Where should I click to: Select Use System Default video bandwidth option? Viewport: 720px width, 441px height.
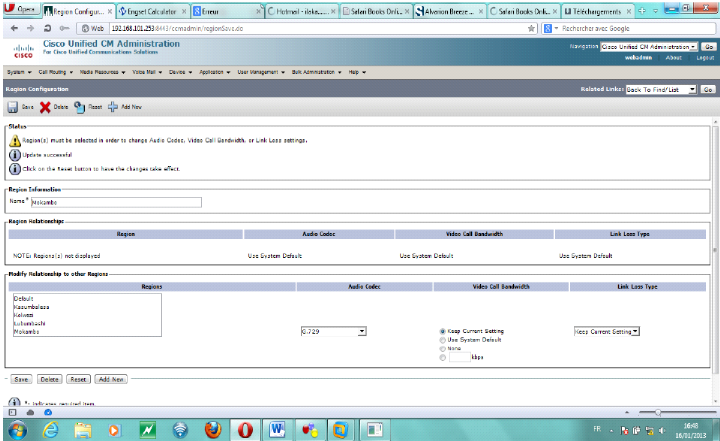[443, 340]
